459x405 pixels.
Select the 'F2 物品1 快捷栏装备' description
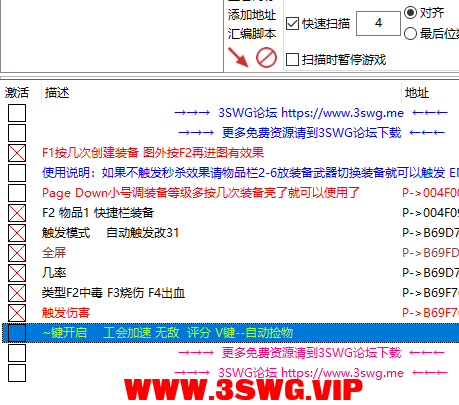(x=98, y=213)
